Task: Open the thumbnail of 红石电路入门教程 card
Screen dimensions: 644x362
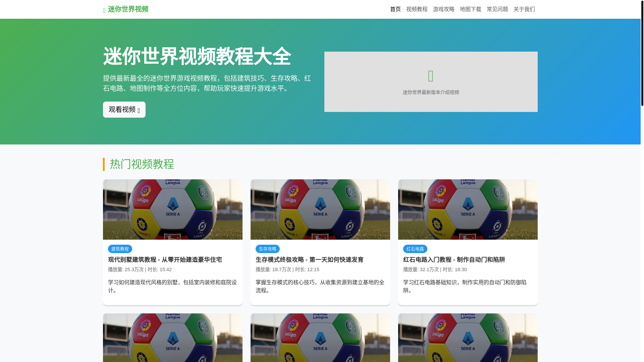Action: [x=468, y=209]
